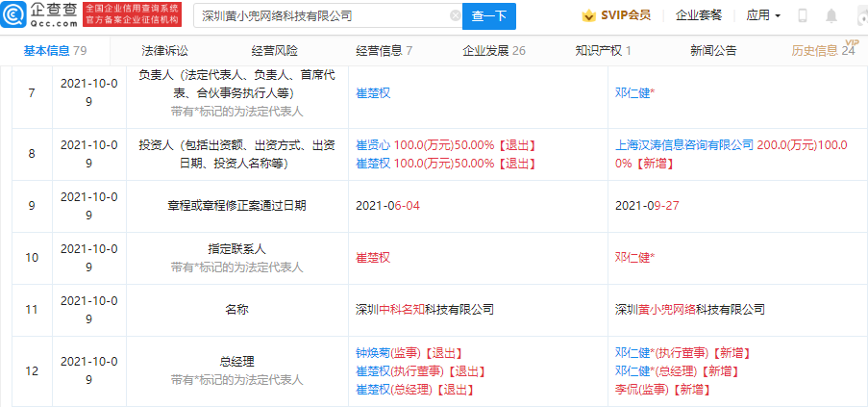Switch to 基本信息 tab
The width and height of the screenshot is (868, 407).
click(55, 51)
